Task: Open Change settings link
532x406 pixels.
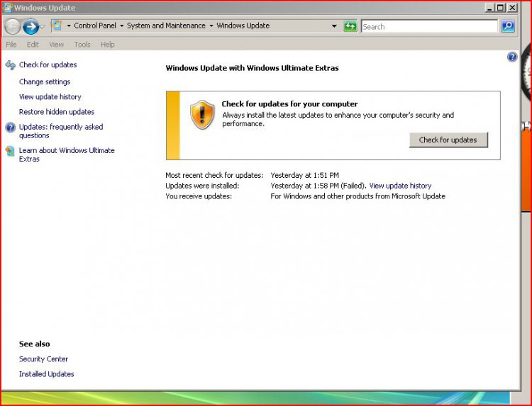Action: pyautogui.click(x=45, y=81)
